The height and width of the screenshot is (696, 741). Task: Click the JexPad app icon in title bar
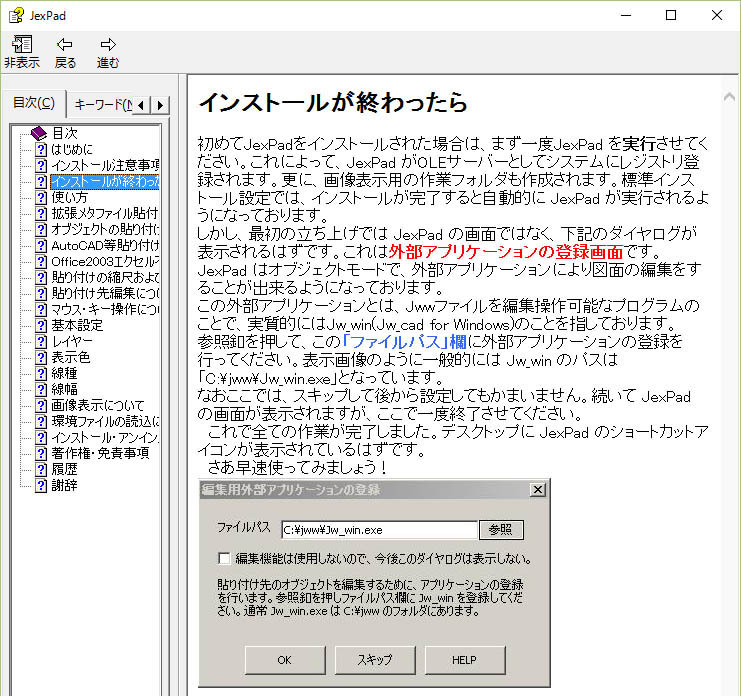coord(17,16)
